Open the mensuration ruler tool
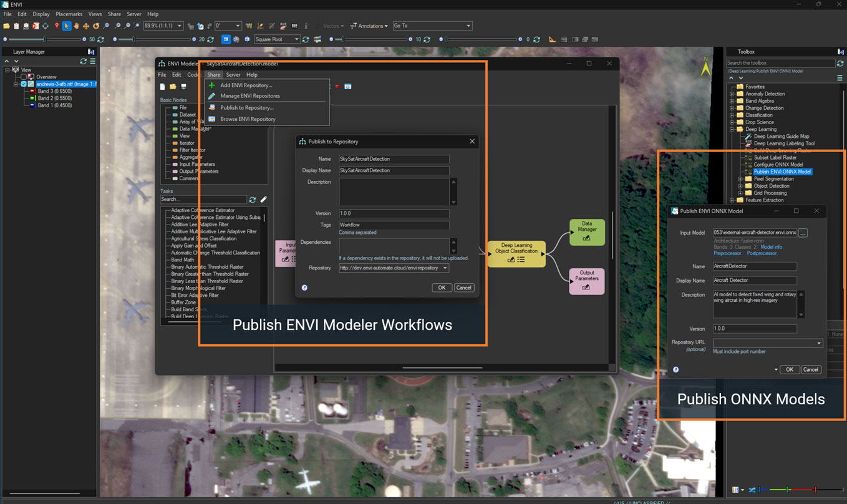Viewport: 847px width, 504px height. pos(552,39)
